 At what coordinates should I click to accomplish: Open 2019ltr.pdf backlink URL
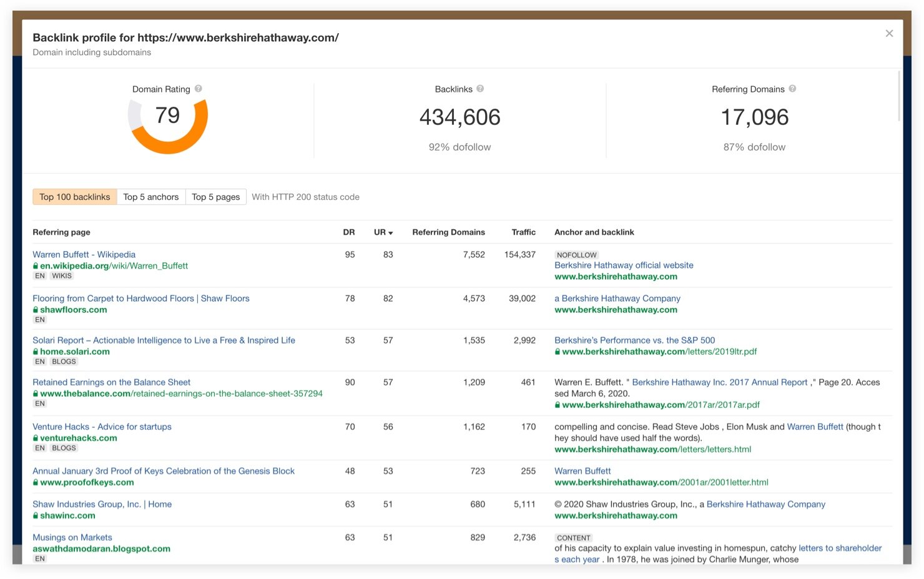tap(659, 352)
